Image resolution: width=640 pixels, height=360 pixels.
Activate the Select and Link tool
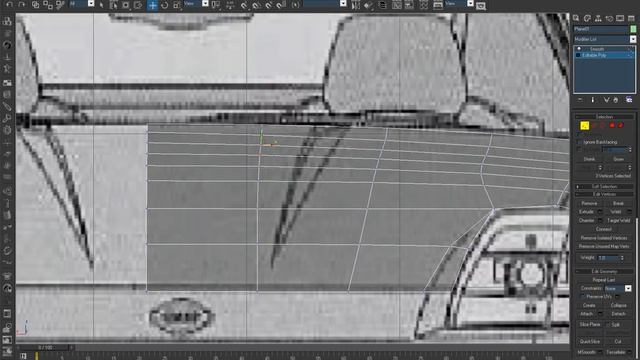click(36, 5)
